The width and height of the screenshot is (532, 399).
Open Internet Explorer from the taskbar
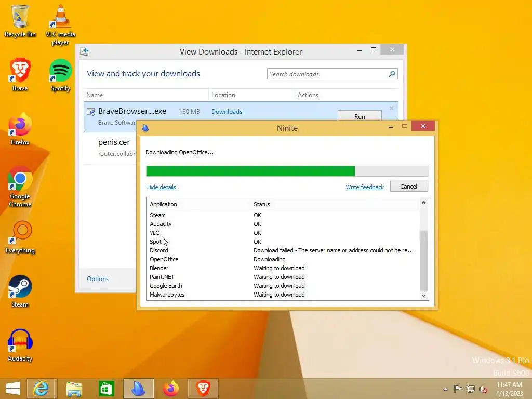[41, 389]
